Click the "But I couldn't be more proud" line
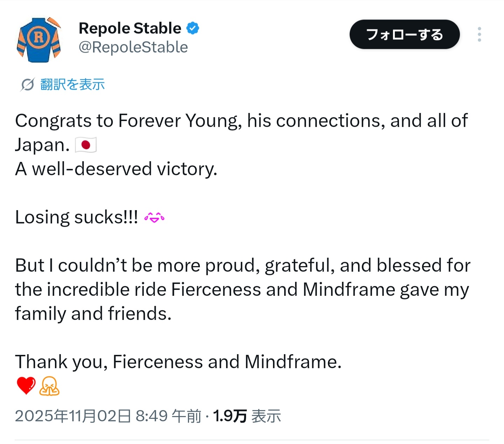 coord(243,266)
